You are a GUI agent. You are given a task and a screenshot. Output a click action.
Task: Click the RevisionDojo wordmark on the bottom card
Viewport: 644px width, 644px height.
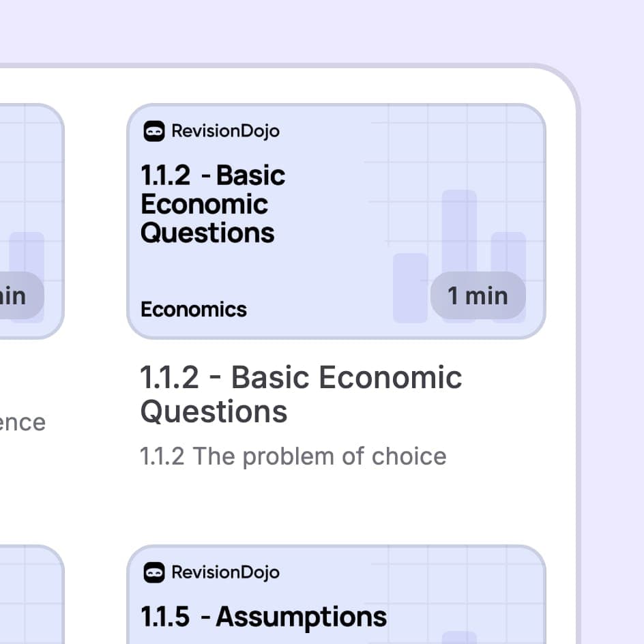(225, 572)
